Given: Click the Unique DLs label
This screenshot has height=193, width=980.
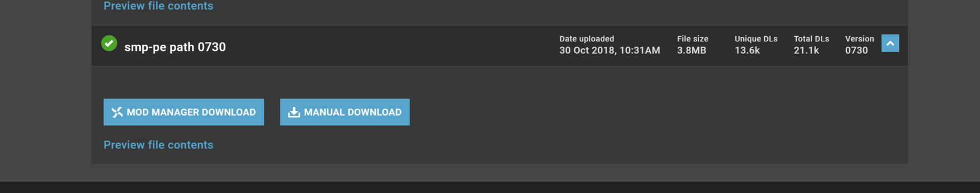Looking at the screenshot, I should pos(756,39).
